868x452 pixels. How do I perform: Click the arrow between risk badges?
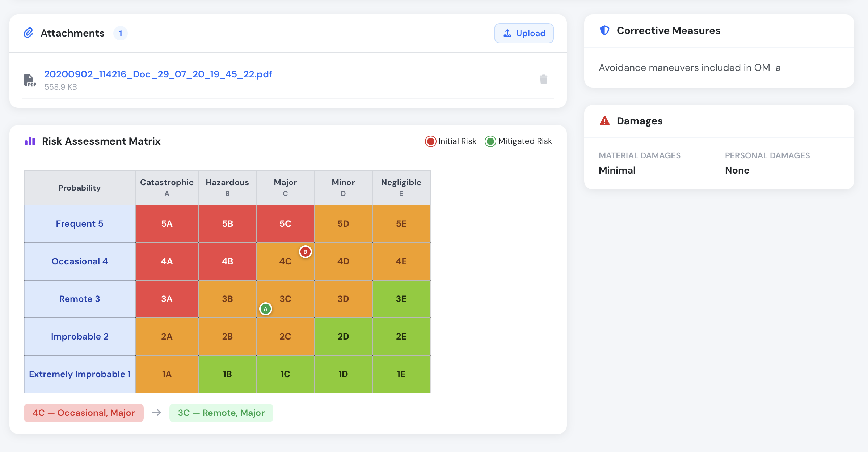(x=156, y=413)
